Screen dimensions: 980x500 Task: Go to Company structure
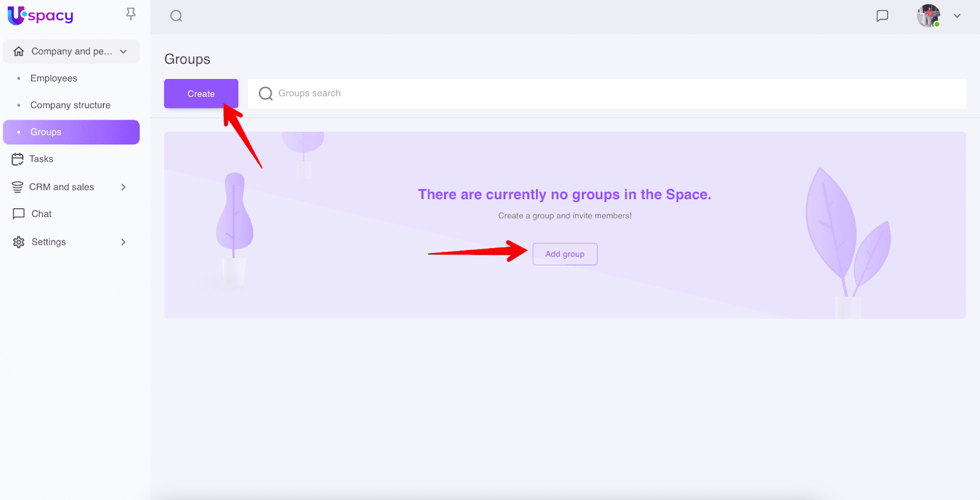[70, 105]
